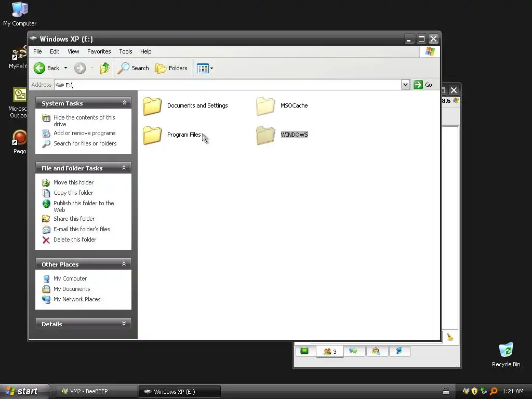
Task: Click Windows XP (E:) taskbar button
Action: [180, 392]
